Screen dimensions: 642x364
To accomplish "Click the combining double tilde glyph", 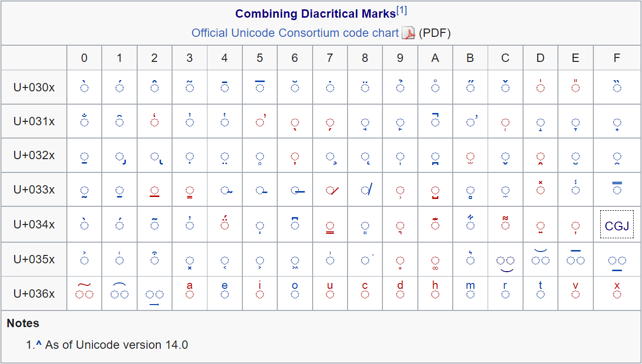I will 84,293.
